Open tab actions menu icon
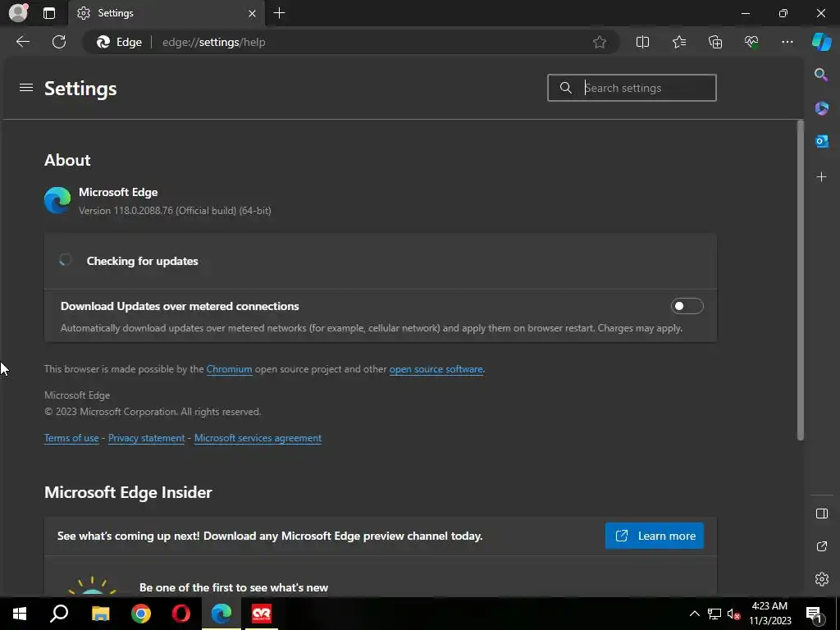Image resolution: width=840 pixels, height=630 pixels. click(49, 13)
